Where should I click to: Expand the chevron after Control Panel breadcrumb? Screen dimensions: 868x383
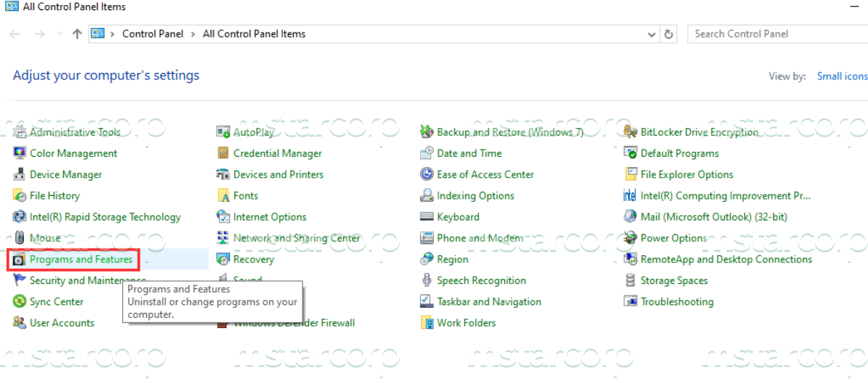click(x=192, y=34)
